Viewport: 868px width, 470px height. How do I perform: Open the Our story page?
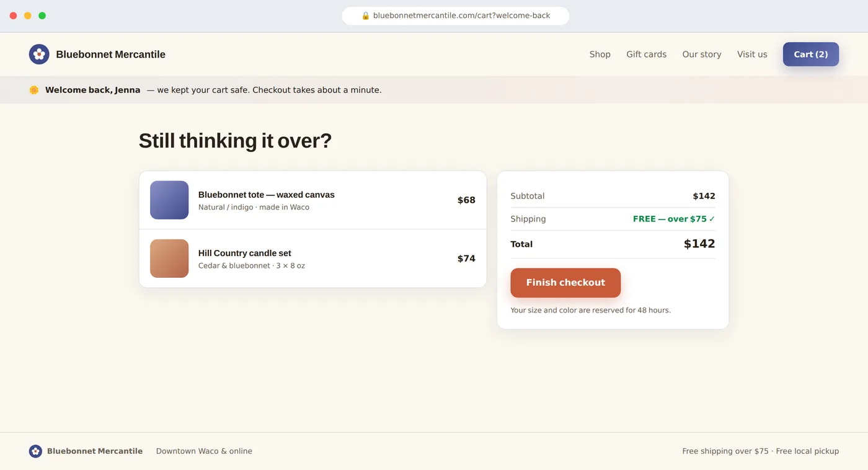click(702, 55)
